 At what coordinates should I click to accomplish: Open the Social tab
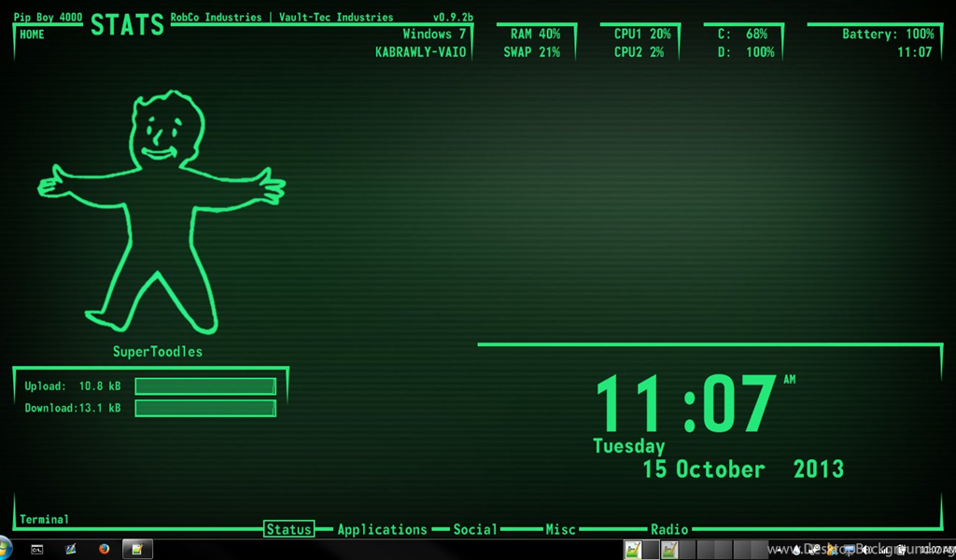click(x=475, y=529)
